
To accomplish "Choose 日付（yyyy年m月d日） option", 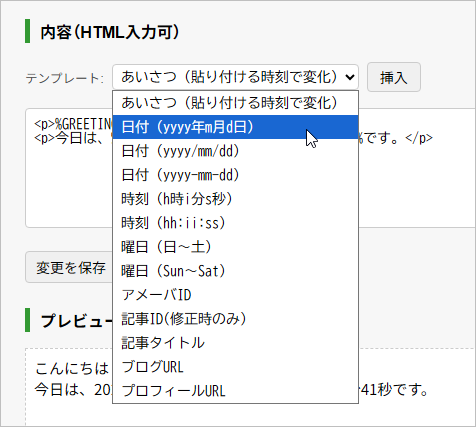I will click(235, 127).
